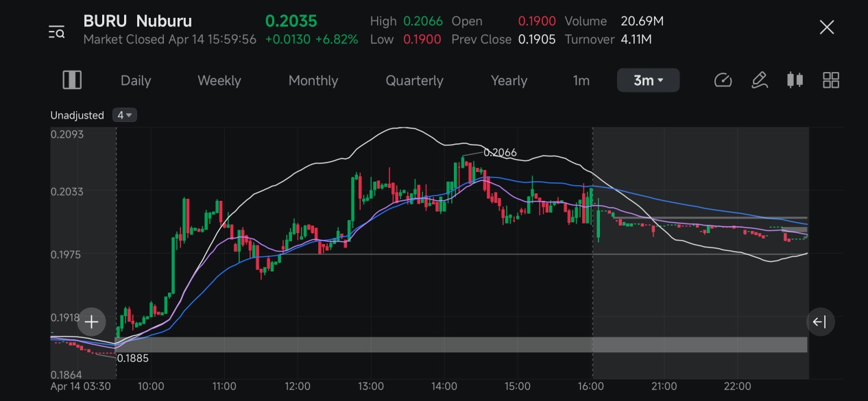
Task: Tap the Open value 0.1900
Action: pos(537,21)
